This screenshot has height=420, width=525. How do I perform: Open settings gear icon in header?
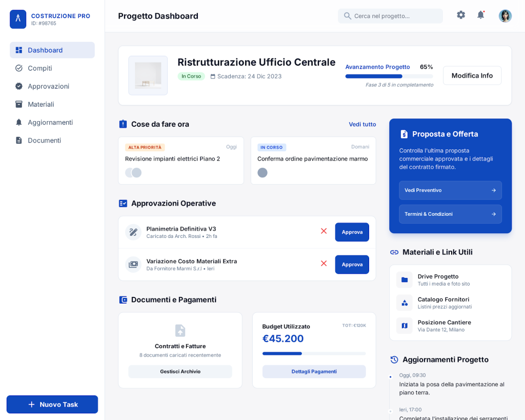461,15
